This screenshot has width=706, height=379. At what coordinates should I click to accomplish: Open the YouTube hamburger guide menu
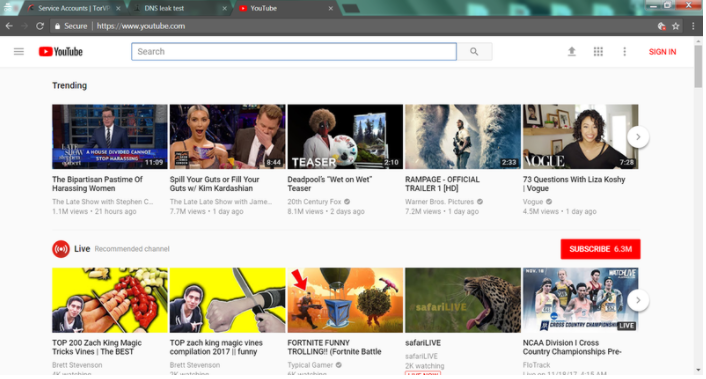pos(18,52)
